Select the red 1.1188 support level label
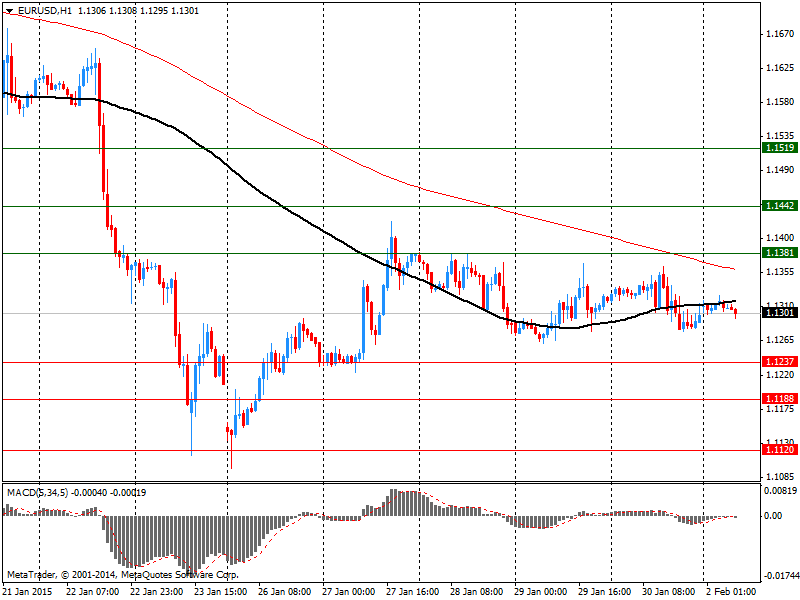800x600 pixels. (779, 398)
